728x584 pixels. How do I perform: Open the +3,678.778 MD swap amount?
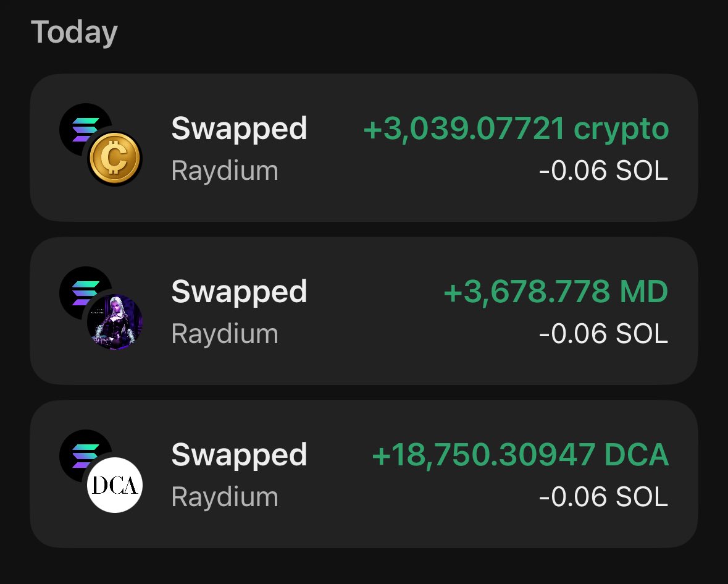[x=556, y=292]
